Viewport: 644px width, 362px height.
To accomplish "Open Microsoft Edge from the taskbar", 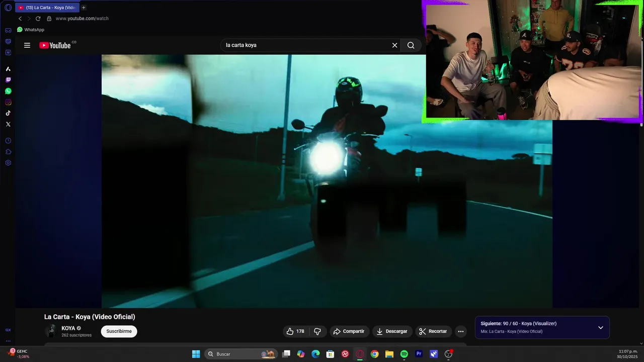I will (315, 354).
